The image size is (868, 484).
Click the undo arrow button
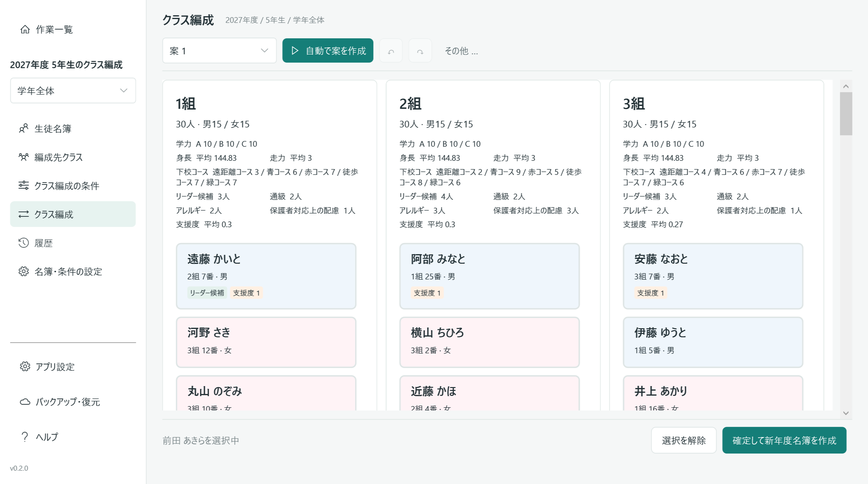391,51
